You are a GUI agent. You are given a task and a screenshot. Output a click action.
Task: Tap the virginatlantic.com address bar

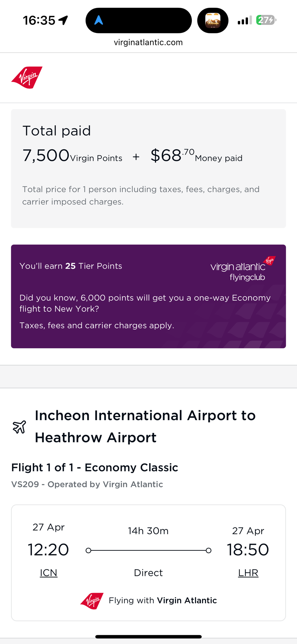(x=148, y=42)
